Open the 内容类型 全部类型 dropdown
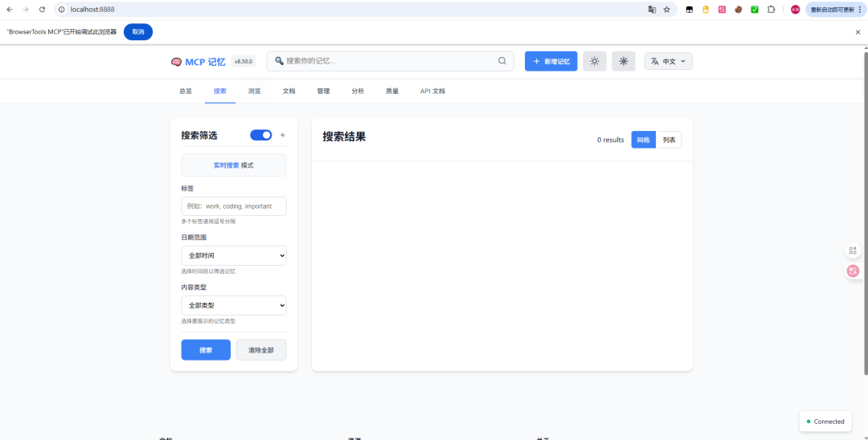868x440 pixels. [x=233, y=306]
